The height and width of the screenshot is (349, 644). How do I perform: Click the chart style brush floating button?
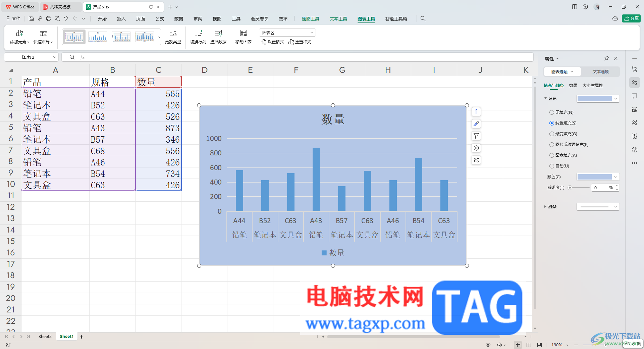tap(476, 124)
